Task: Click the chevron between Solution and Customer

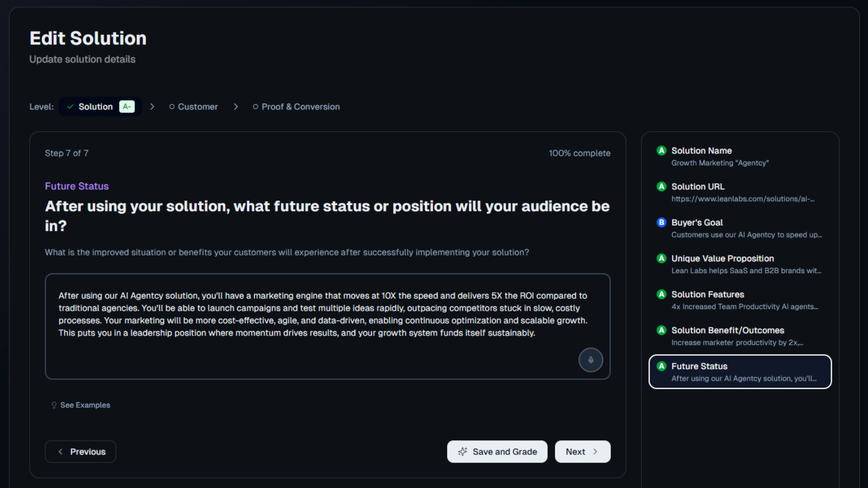Action: pos(152,107)
